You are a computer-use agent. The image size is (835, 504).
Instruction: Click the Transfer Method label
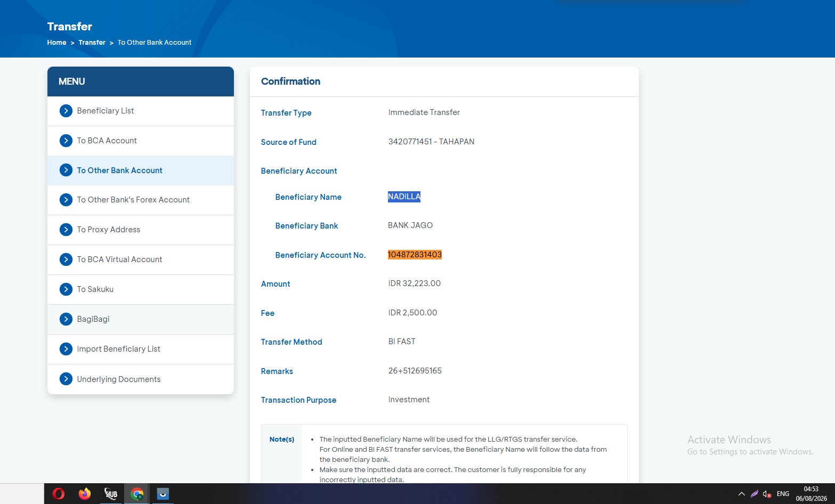pos(291,342)
